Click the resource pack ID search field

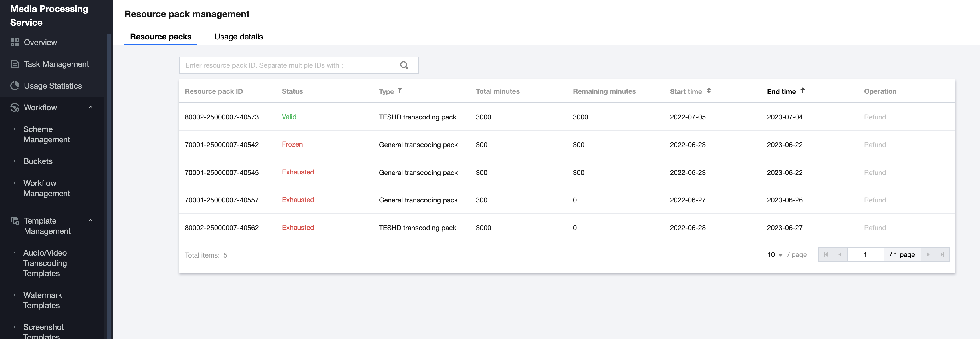click(x=289, y=65)
